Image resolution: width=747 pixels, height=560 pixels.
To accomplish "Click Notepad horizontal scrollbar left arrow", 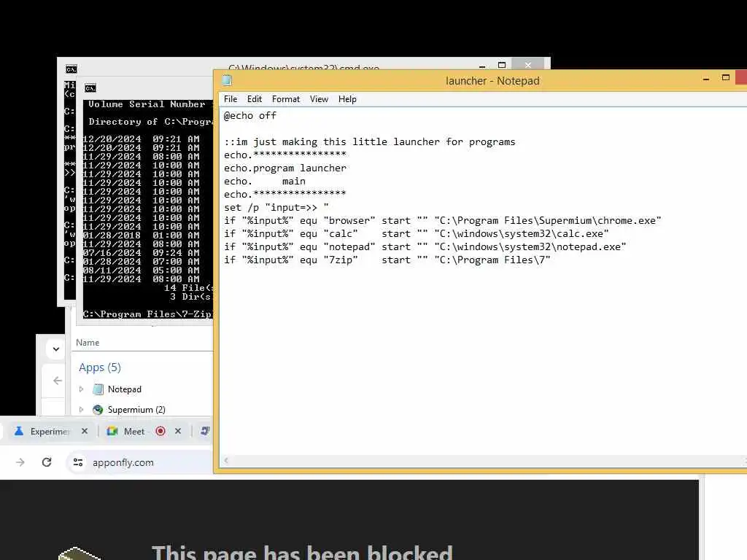I will (226, 460).
